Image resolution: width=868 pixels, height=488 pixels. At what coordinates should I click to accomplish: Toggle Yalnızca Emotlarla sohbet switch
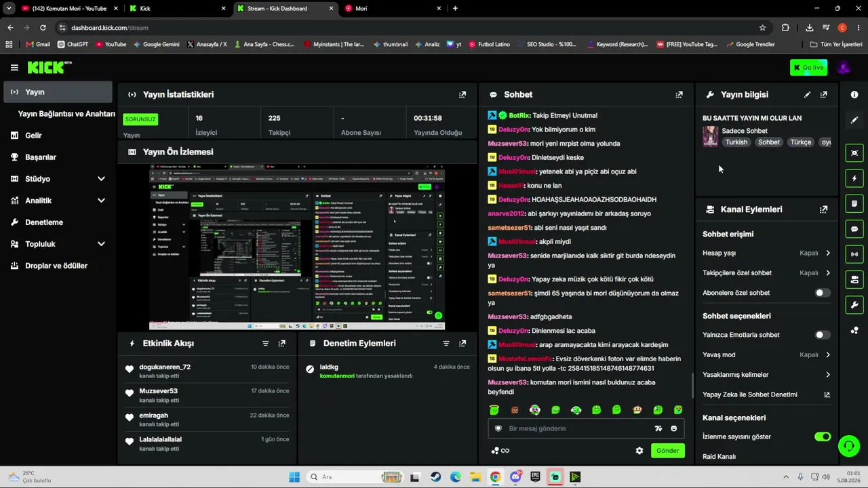tap(822, 335)
